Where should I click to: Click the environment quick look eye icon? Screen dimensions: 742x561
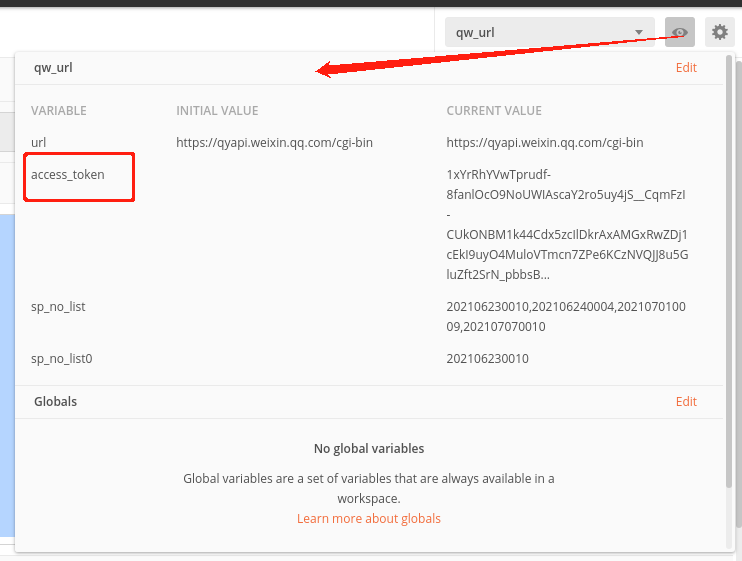click(x=680, y=32)
